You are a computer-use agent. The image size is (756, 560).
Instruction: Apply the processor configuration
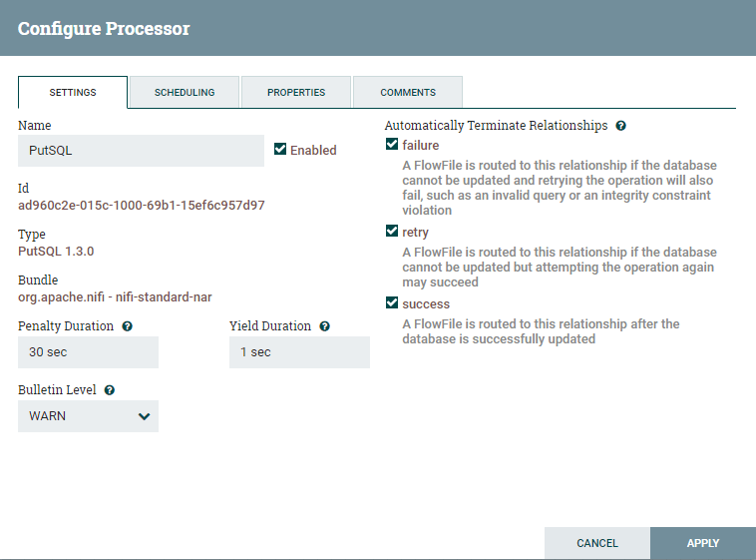[703, 543]
